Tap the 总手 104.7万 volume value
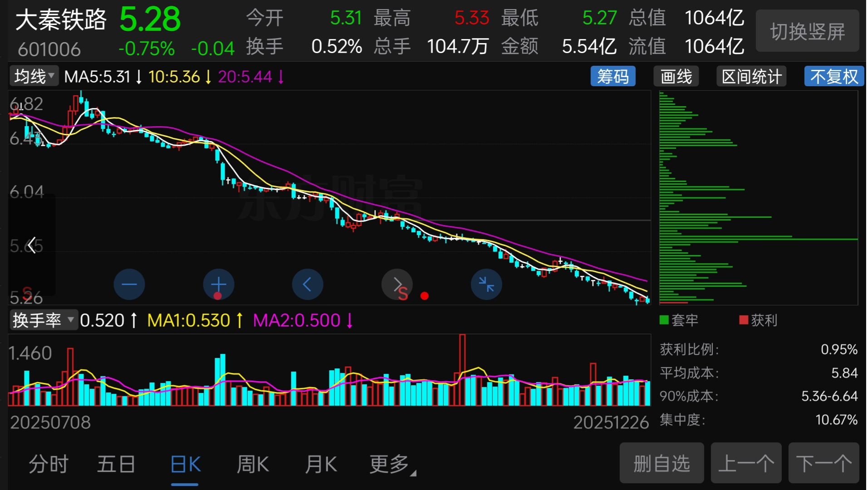868x490 pixels. coord(457,46)
